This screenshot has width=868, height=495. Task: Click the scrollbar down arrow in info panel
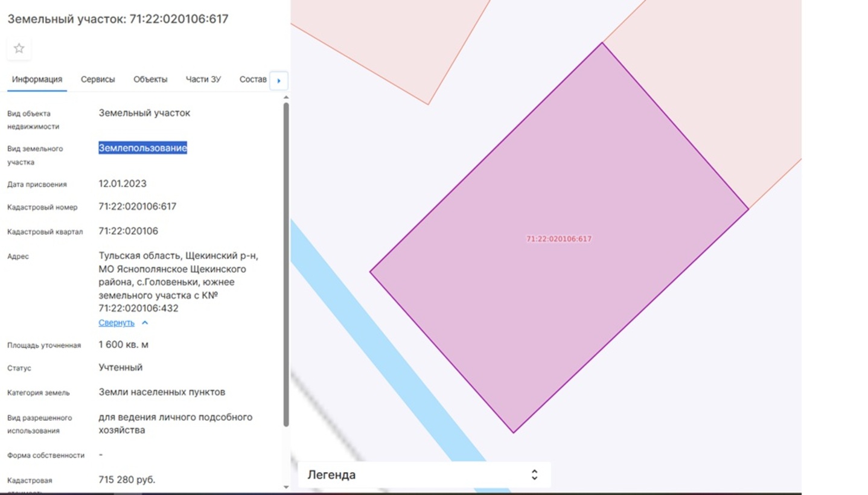[x=286, y=487]
